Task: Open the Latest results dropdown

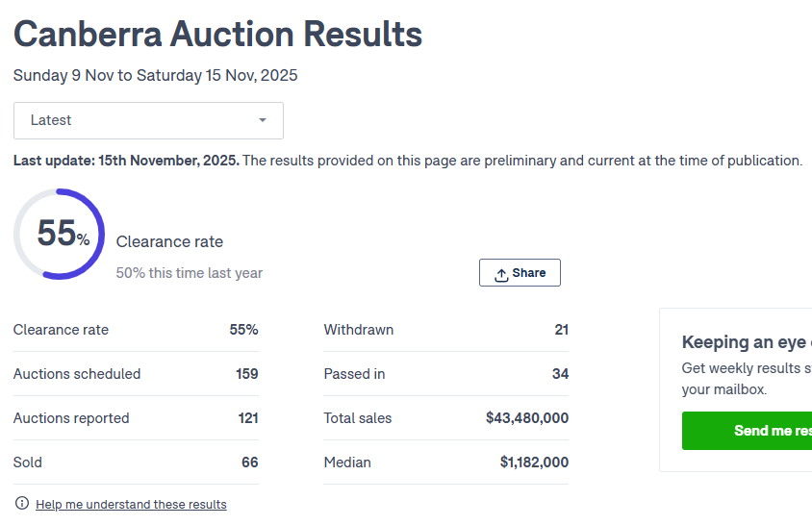Action: click(148, 120)
